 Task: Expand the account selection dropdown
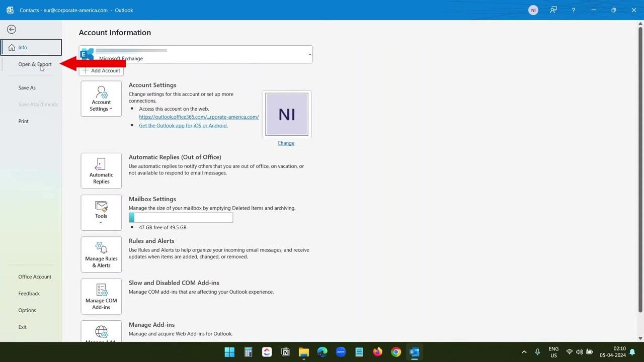(309, 54)
